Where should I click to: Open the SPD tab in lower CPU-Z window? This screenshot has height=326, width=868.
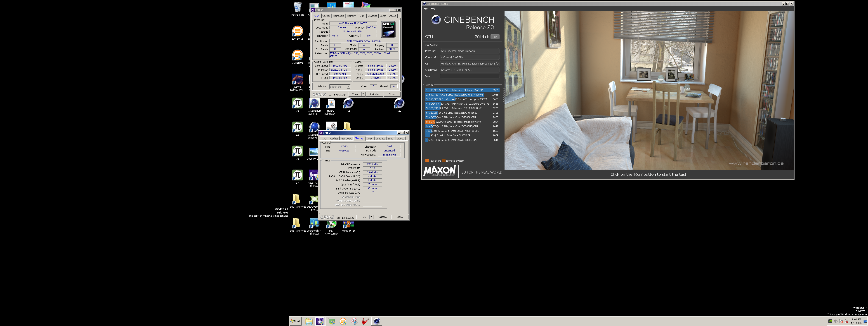369,139
